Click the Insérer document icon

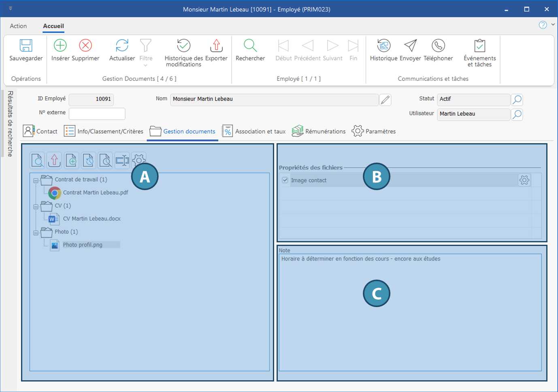(x=60, y=46)
